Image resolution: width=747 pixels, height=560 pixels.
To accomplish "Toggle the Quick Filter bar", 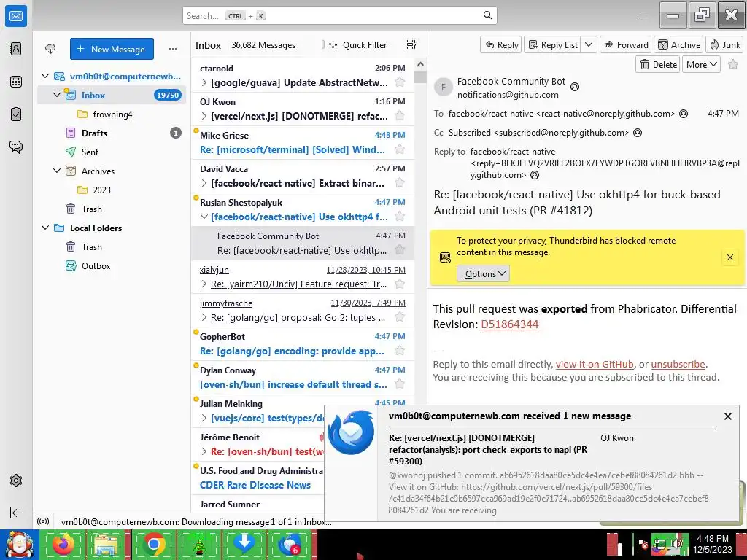I will [357, 44].
